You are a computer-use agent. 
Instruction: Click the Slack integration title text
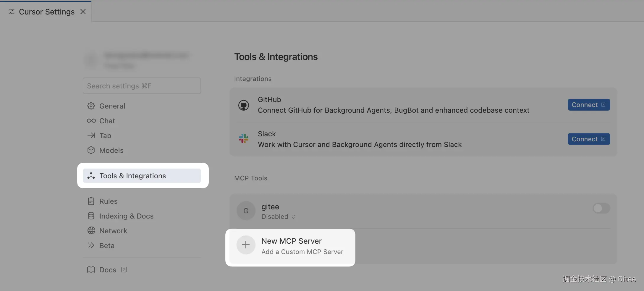[267, 134]
